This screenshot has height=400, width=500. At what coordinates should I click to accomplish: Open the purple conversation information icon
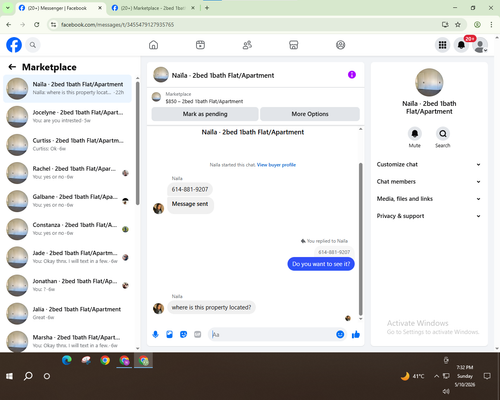pyautogui.click(x=352, y=75)
